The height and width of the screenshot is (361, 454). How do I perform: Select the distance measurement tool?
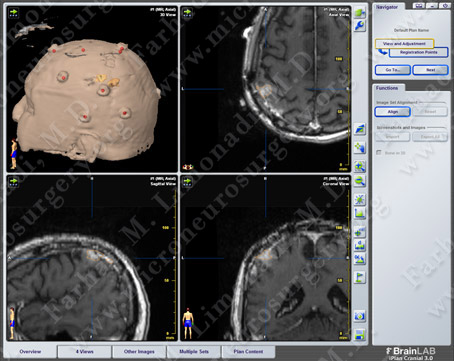[x=360, y=246]
